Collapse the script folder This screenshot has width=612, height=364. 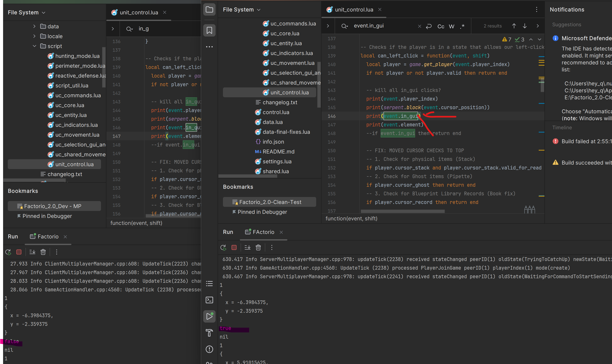pos(34,46)
